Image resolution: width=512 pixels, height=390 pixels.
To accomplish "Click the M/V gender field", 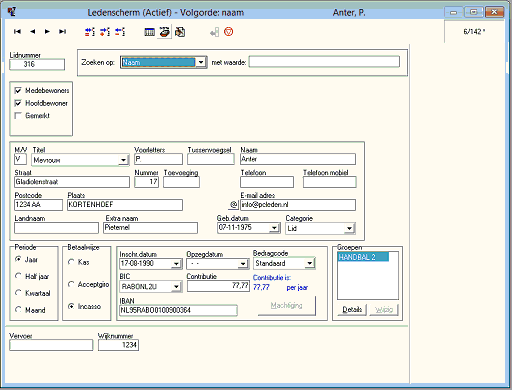I will click(x=20, y=159).
